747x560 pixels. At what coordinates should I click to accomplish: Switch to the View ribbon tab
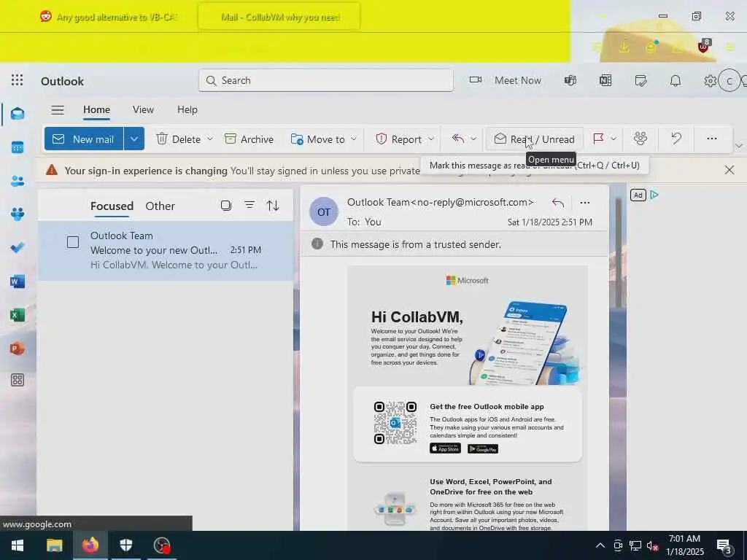(x=143, y=109)
